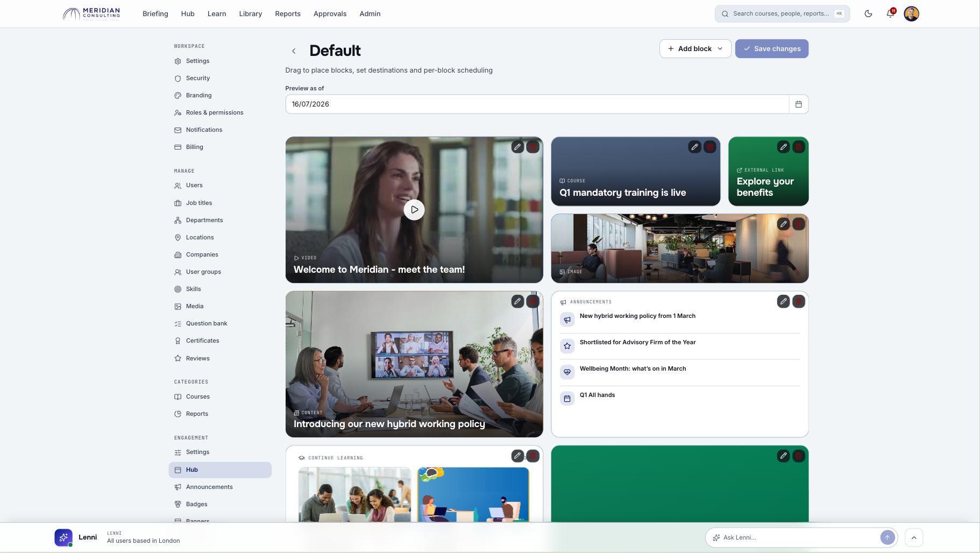Open Locations in sidebar
The width and height of the screenshot is (980, 553).
[x=220, y=238]
